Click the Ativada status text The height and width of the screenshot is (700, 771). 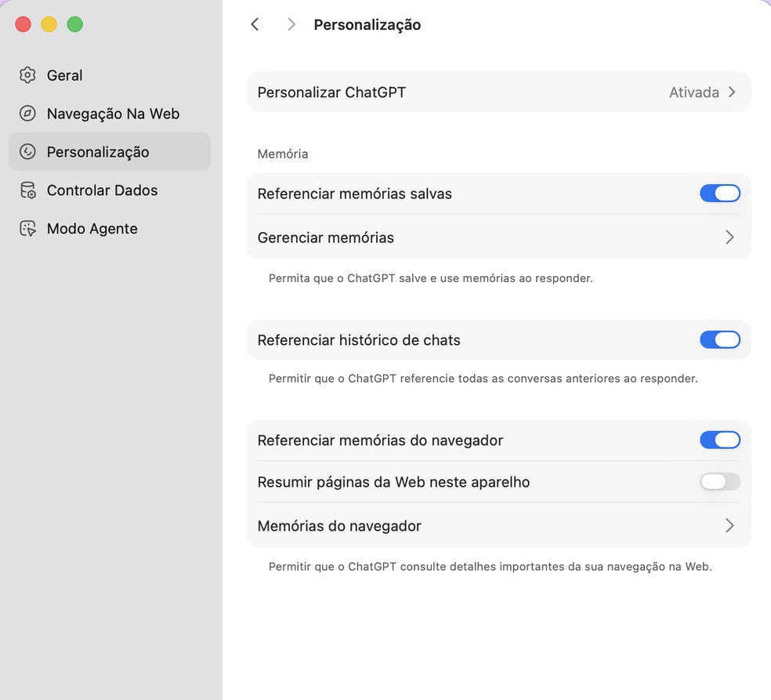(x=693, y=92)
